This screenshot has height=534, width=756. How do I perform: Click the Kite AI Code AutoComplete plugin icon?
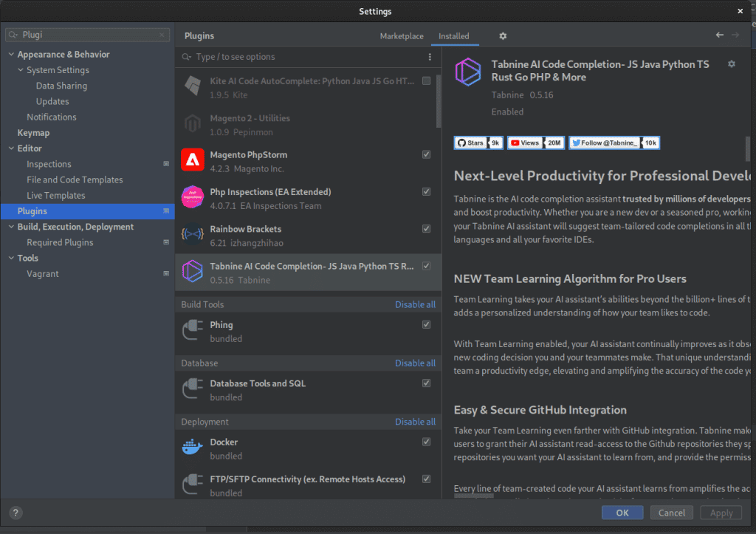[x=193, y=86]
